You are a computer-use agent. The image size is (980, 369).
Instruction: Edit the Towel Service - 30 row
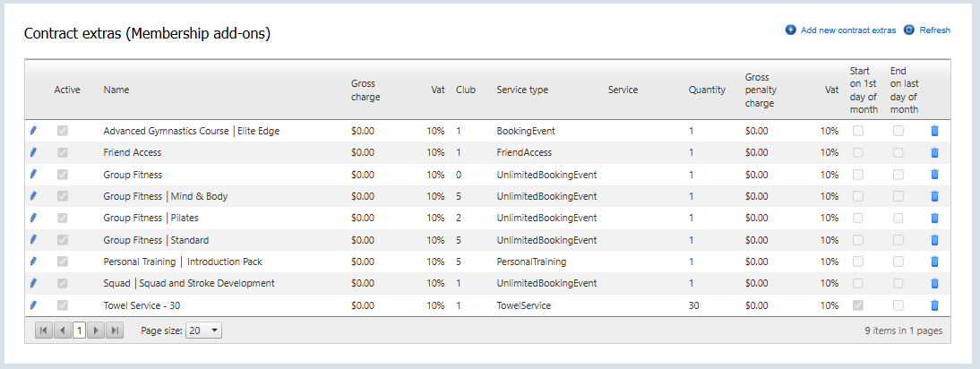point(33,305)
